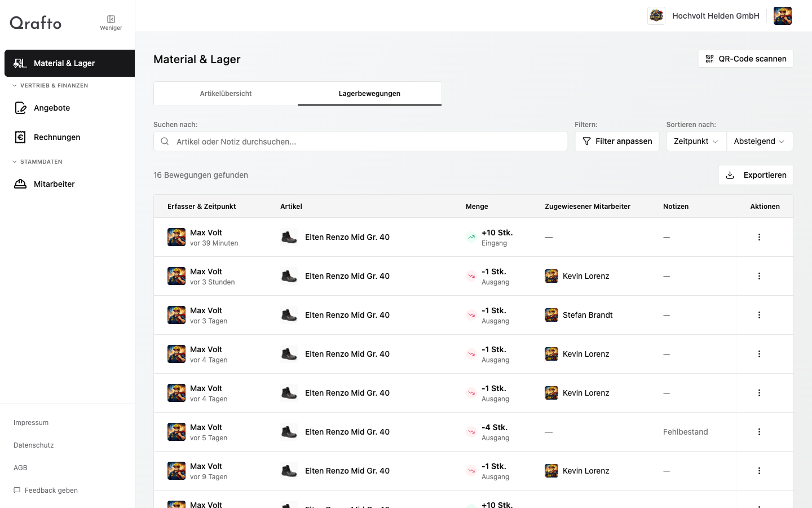Click the Hochvolt Helden company logo icon
Image resolution: width=812 pixels, height=508 pixels.
[656, 16]
